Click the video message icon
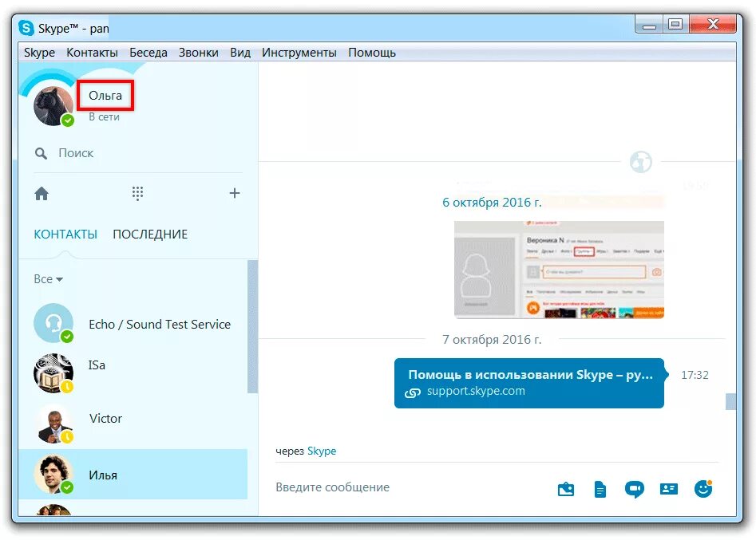The height and width of the screenshot is (540, 756). pos(634,490)
